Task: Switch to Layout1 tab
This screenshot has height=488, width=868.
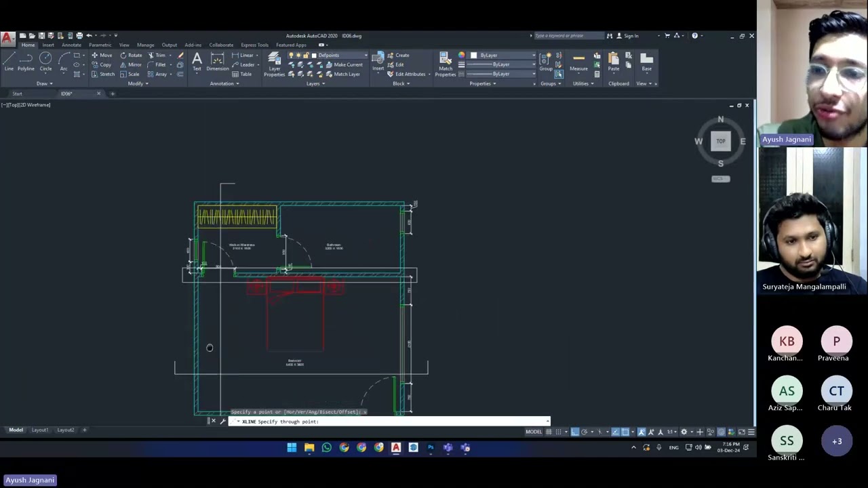Action: [39, 430]
